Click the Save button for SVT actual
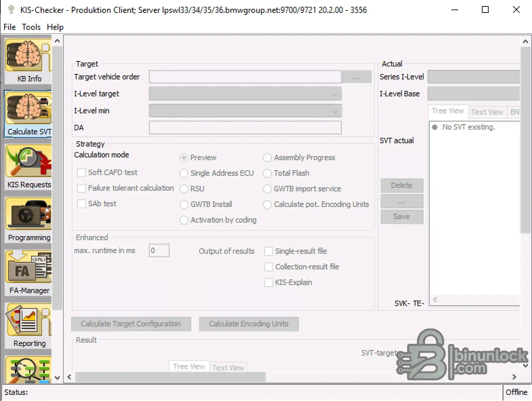The width and height of the screenshot is (532, 401). click(x=402, y=216)
